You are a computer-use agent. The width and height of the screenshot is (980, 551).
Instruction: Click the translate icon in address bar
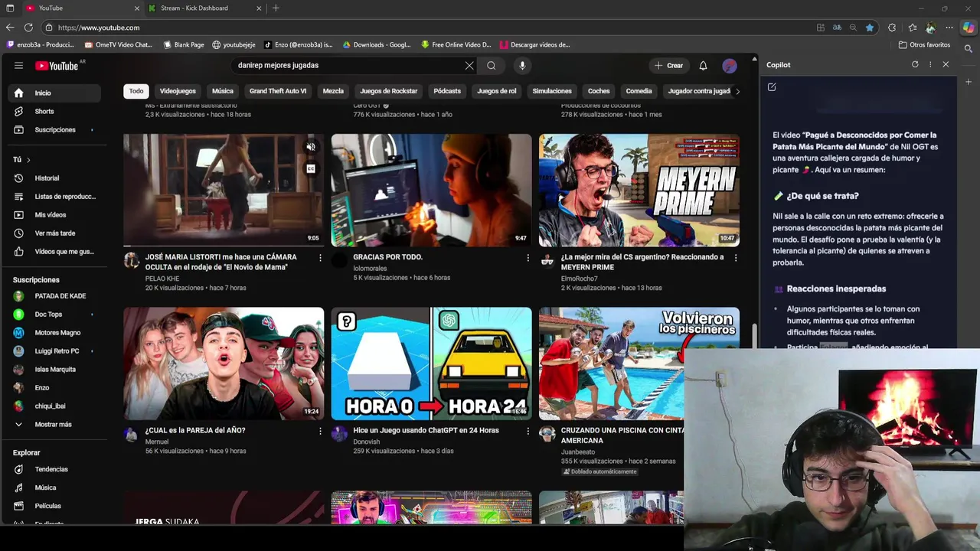coord(837,28)
